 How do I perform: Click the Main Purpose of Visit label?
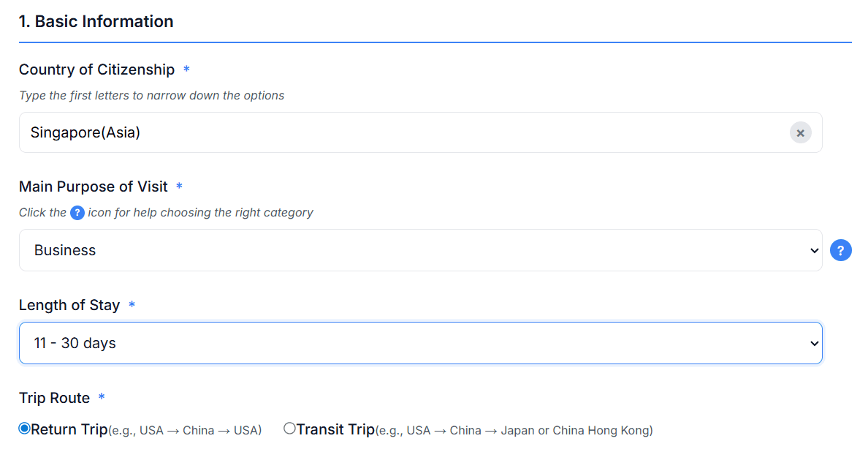coord(94,187)
